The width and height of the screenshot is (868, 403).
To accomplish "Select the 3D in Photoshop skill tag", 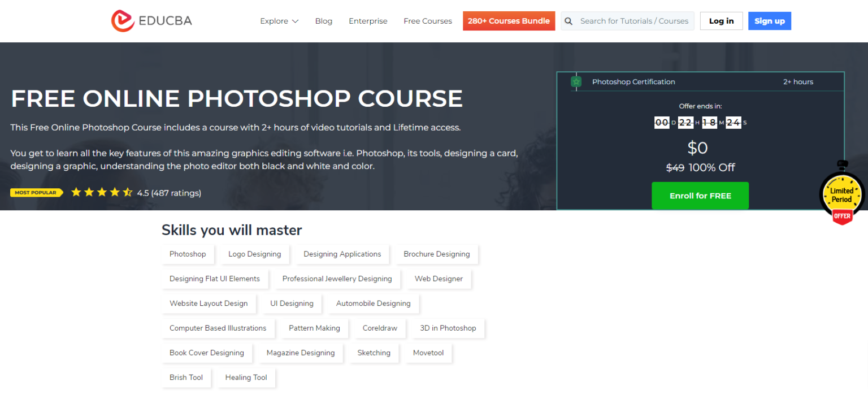I will click(448, 328).
